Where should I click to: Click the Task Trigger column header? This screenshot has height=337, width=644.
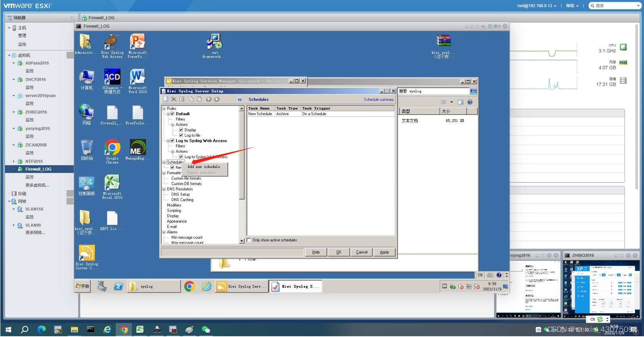(x=348, y=108)
